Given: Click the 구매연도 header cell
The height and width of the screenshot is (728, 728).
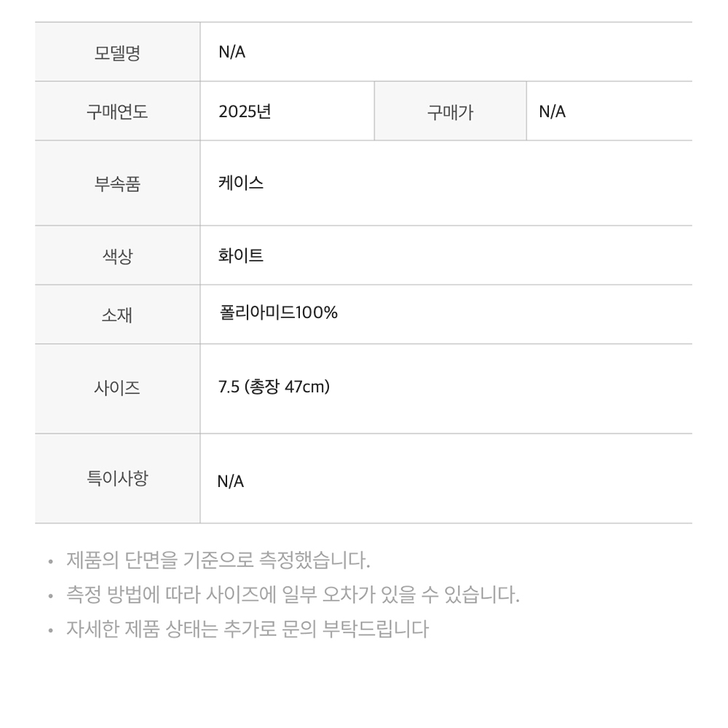Looking at the screenshot, I should (117, 111).
